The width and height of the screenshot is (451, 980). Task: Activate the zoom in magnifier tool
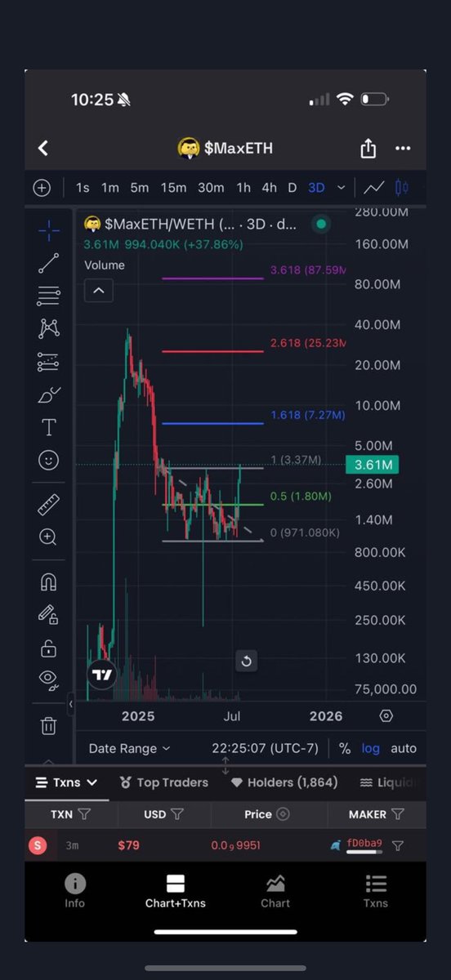[48, 537]
